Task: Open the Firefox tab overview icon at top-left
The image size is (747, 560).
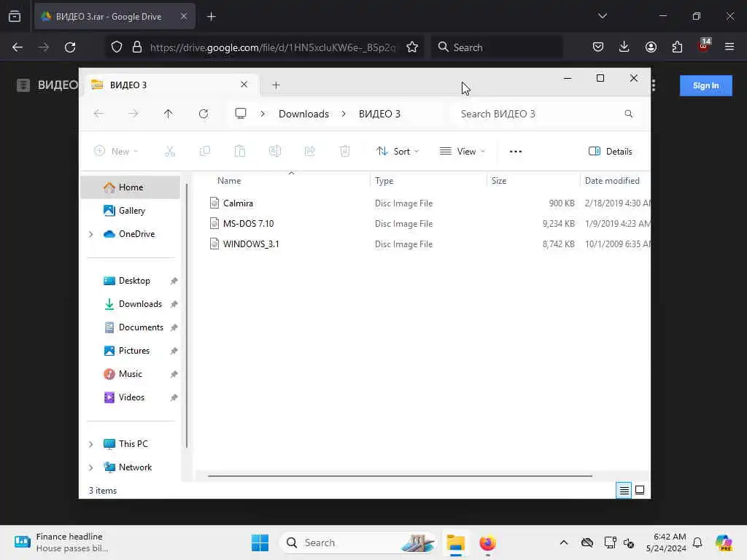Action: 15,17
